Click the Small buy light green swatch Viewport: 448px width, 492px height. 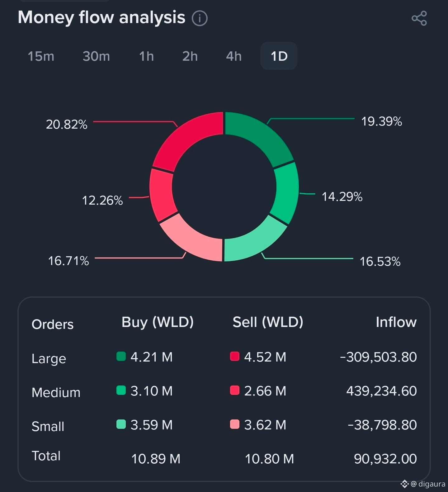click(121, 424)
